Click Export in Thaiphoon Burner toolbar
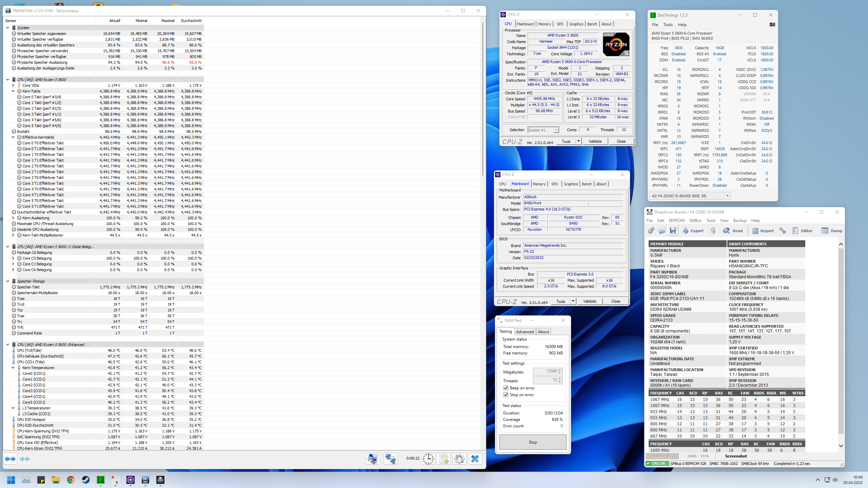This screenshot has width=868, height=488. (693, 230)
